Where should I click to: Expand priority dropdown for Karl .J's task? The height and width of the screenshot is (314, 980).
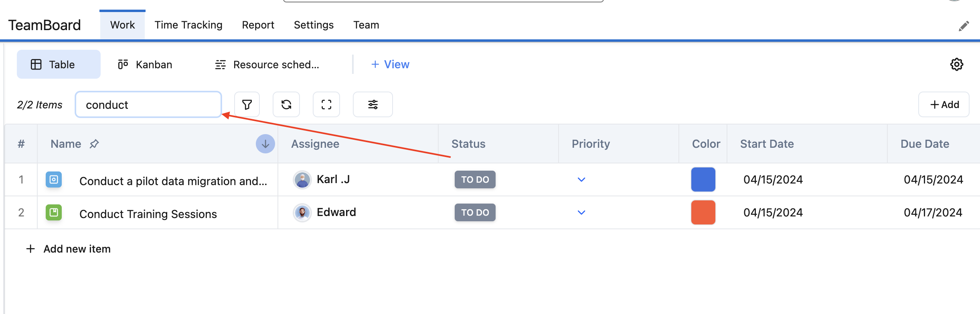(581, 179)
